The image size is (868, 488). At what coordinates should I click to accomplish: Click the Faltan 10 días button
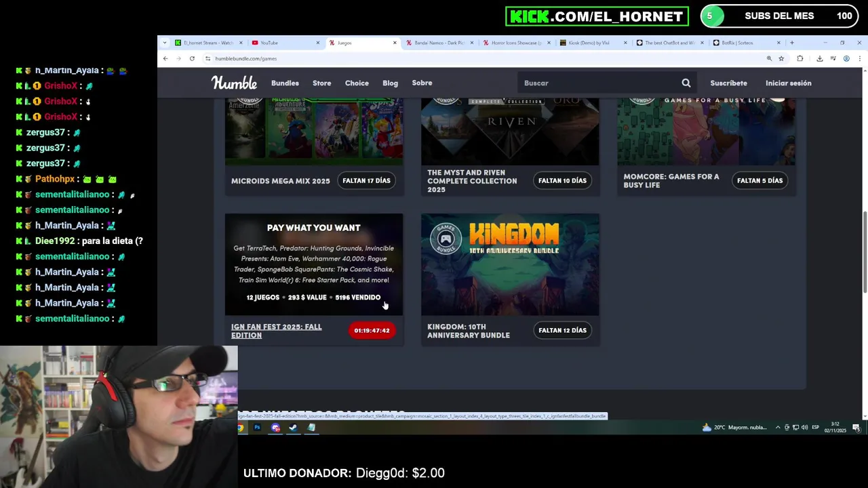click(562, 180)
